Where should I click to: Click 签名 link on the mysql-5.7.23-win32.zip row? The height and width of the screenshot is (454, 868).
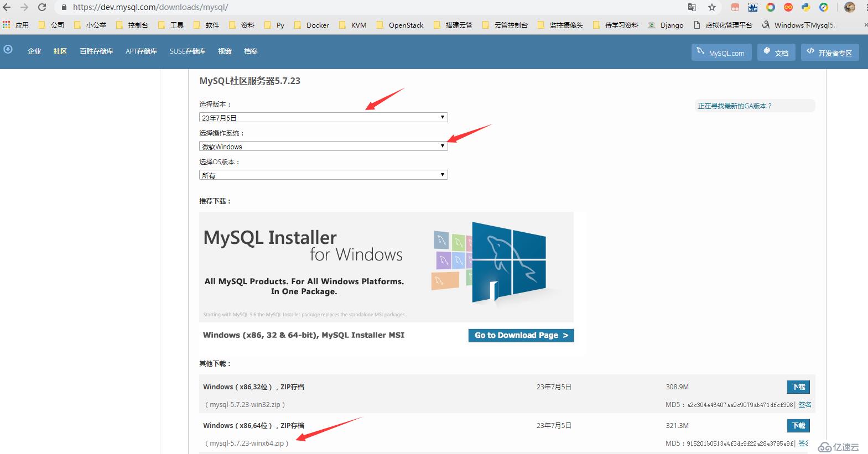click(805, 405)
